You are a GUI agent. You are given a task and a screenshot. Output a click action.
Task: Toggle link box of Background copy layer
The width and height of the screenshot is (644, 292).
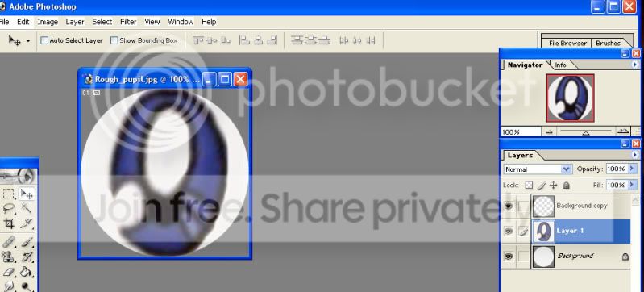pyautogui.click(x=523, y=206)
